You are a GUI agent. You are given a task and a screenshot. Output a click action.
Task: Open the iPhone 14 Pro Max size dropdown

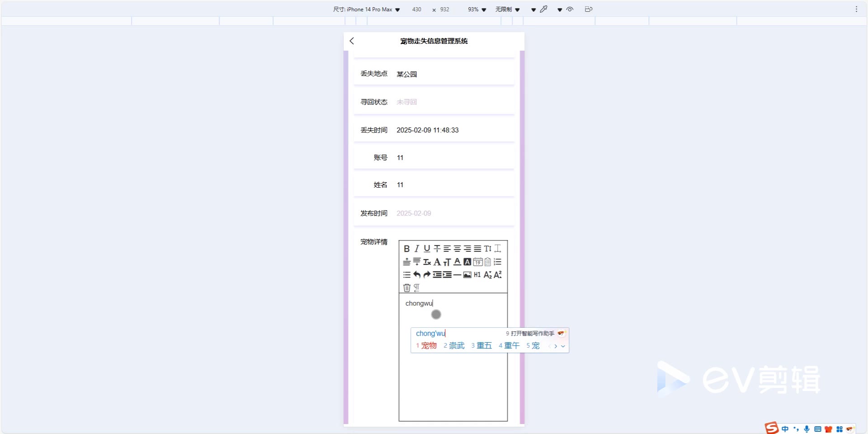pyautogui.click(x=367, y=9)
